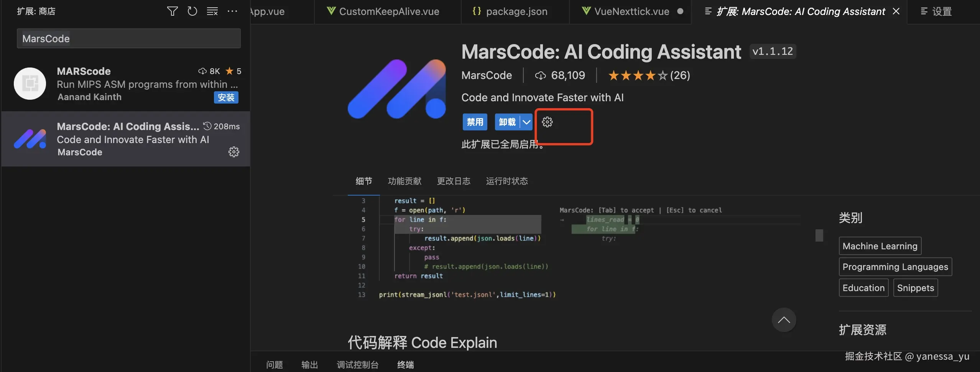Viewport: 980px width, 372px height.
Task: Click the Snippets category tag
Action: click(x=916, y=288)
